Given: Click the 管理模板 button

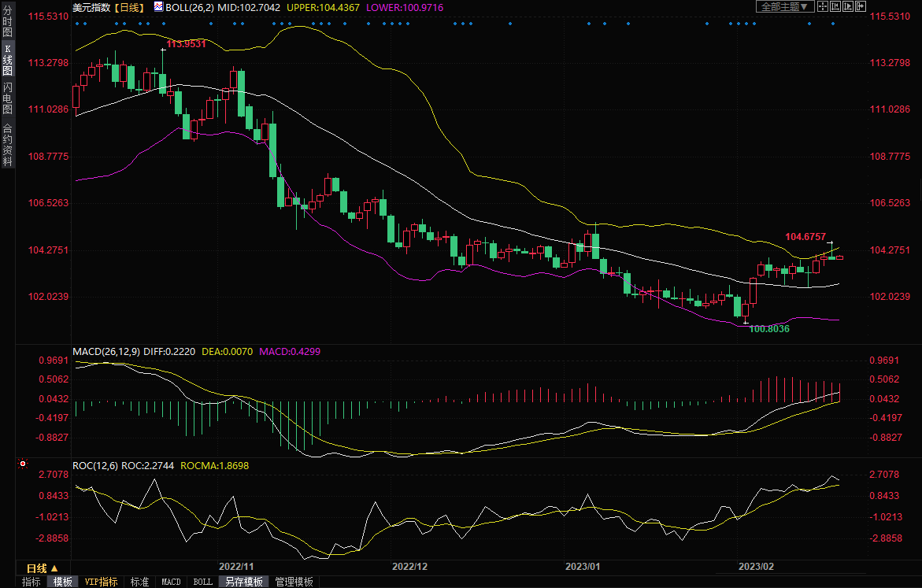Looking at the screenshot, I should [294, 582].
